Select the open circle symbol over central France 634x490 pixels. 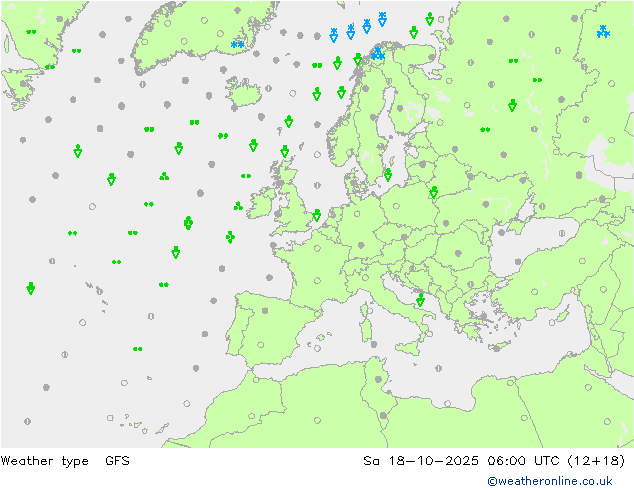(x=317, y=281)
